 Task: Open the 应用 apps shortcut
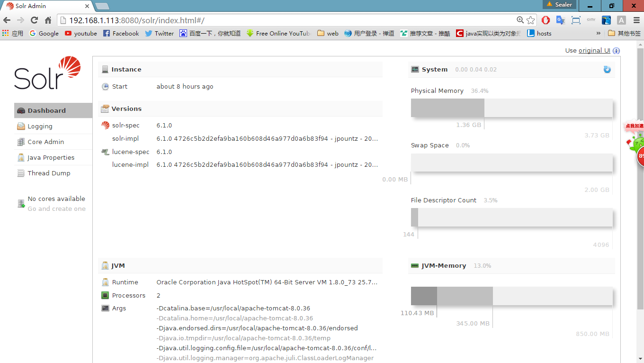pos(13,34)
